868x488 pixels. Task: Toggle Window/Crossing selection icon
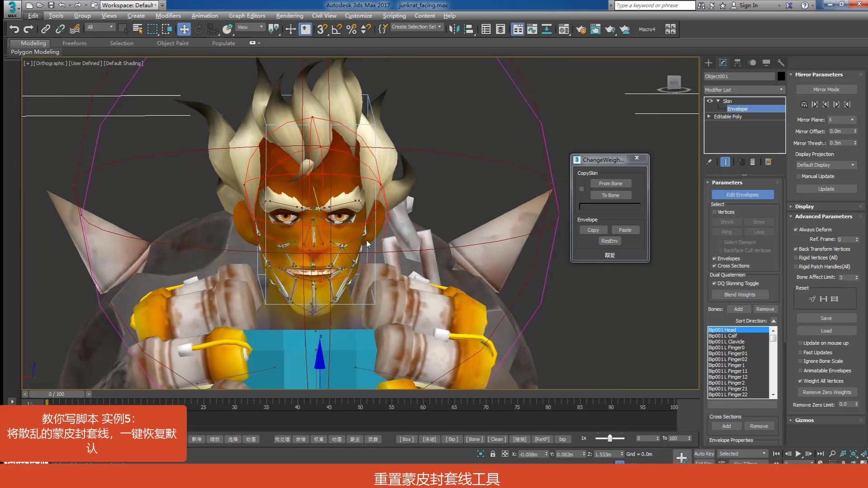(x=167, y=29)
